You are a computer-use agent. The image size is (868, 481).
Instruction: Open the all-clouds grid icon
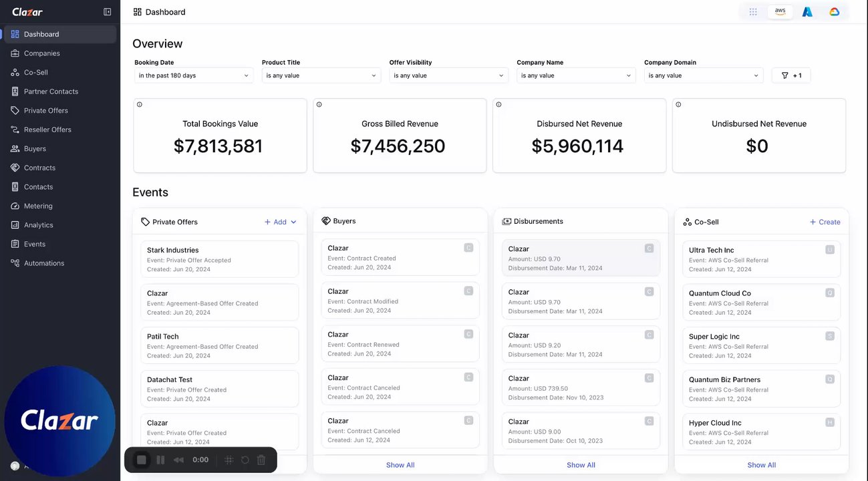click(753, 12)
